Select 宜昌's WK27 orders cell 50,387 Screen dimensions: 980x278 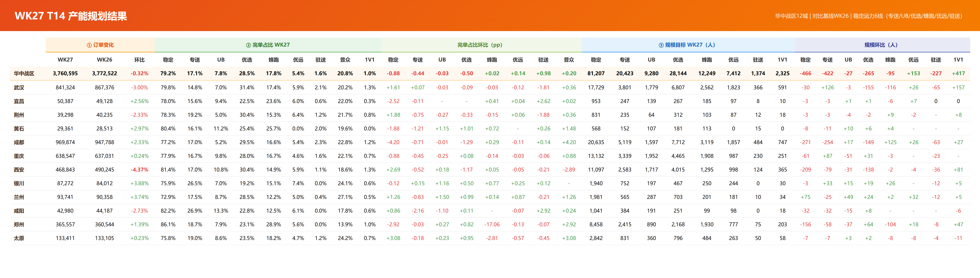click(x=65, y=101)
